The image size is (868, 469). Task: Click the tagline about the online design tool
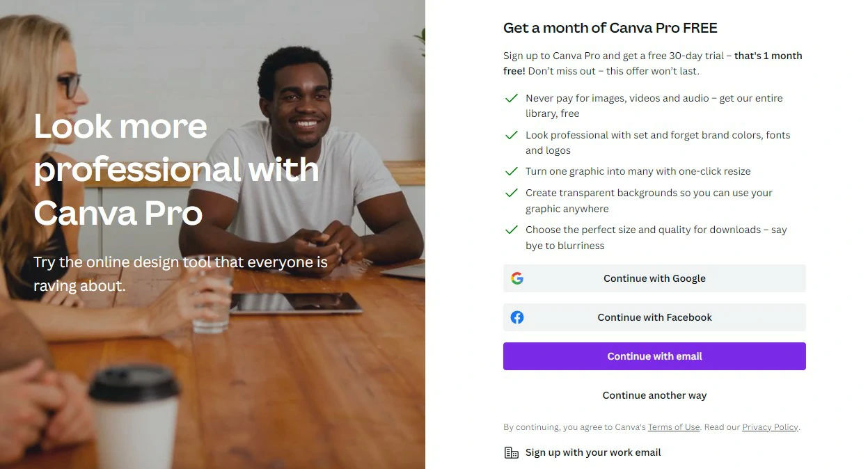click(x=180, y=273)
